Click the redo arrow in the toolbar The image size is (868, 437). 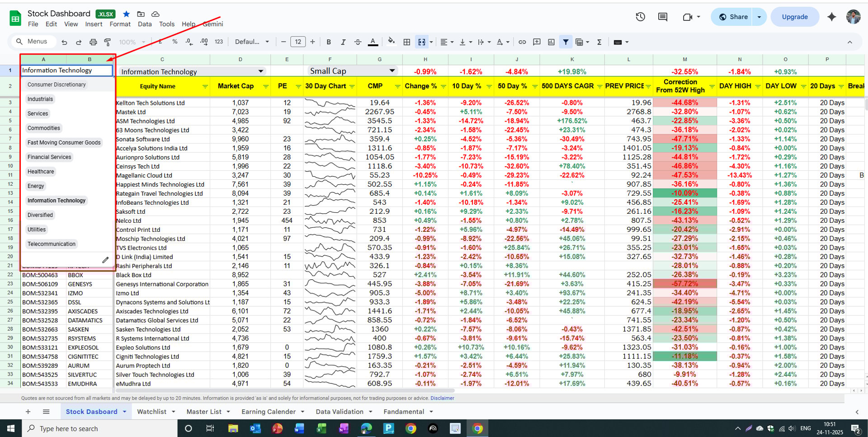pyautogui.click(x=79, y=42)
